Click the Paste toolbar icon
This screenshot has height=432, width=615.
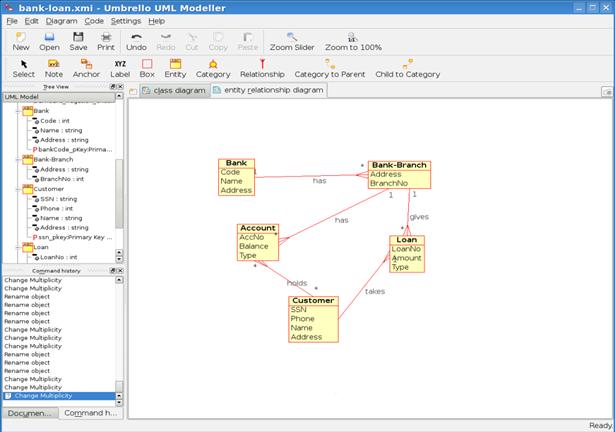coord(247,41)
